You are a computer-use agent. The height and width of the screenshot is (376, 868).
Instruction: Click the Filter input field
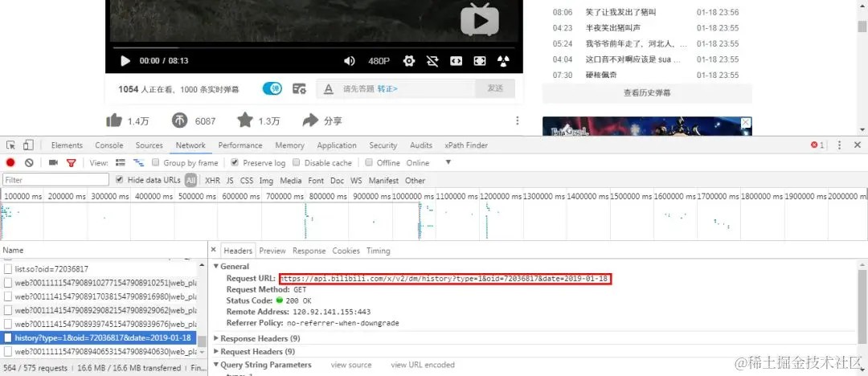(56, 180)
